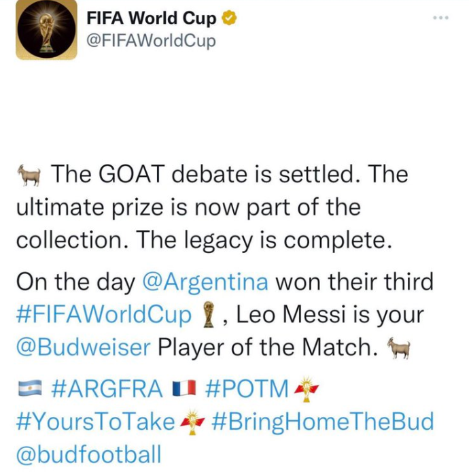Open the @budfootball mention
469x476 pixels.
click(88, 454)
